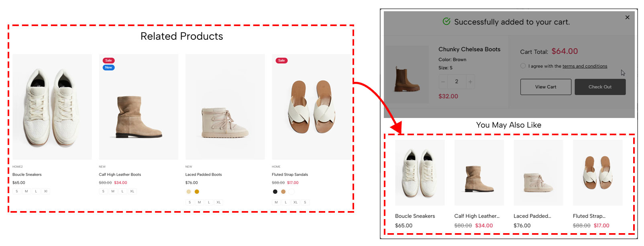Click the Laced Padded Boots image under You May Also Like

click(538, 173)
